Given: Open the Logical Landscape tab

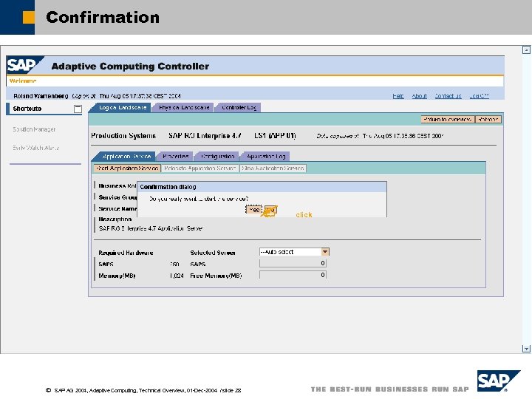Looking at the screenshot, I should click(122, 108).
